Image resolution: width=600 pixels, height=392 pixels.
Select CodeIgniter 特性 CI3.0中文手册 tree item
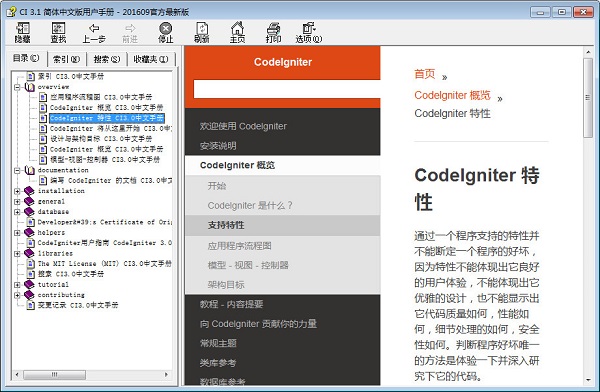pos(107,118)
